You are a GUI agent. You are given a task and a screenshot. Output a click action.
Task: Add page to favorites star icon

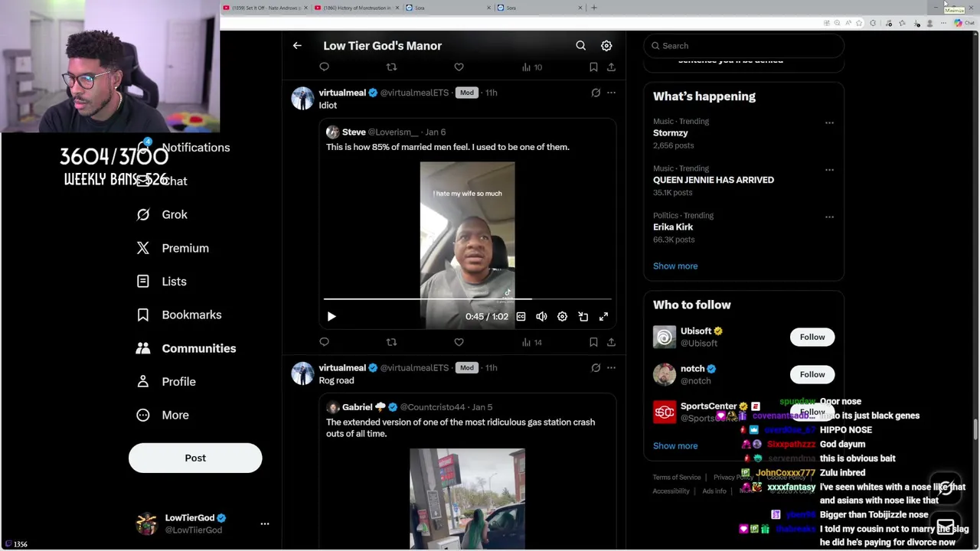coord(860,23)
